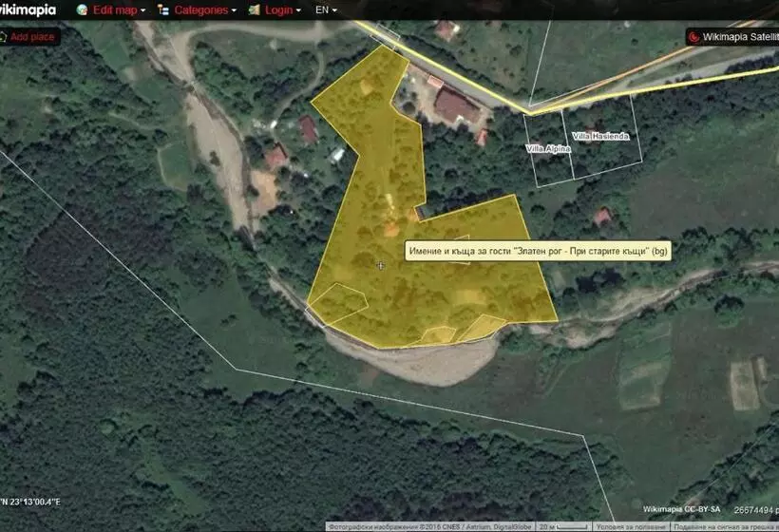This screenshot has width=779, height=532.
Task: Open the Edit map dropdown menu
Action: click(119, 10)
